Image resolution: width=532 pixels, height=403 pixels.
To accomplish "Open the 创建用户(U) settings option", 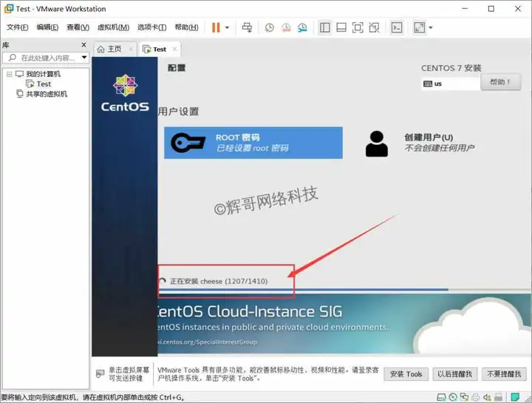I will (x=420, y=143).
